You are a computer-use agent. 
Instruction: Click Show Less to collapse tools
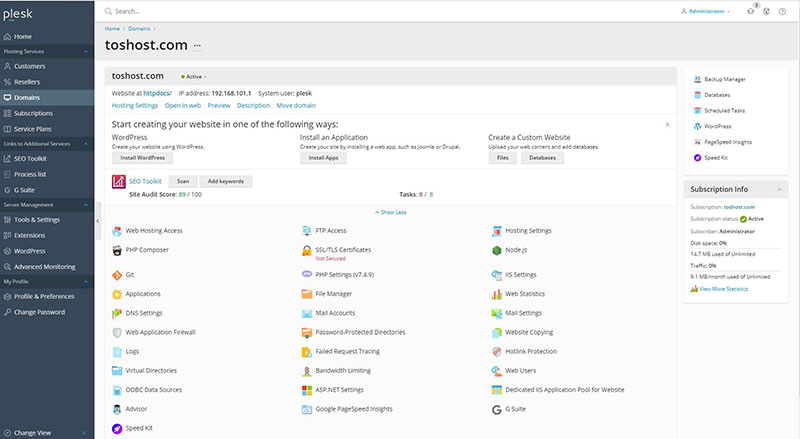pos(391,212)
